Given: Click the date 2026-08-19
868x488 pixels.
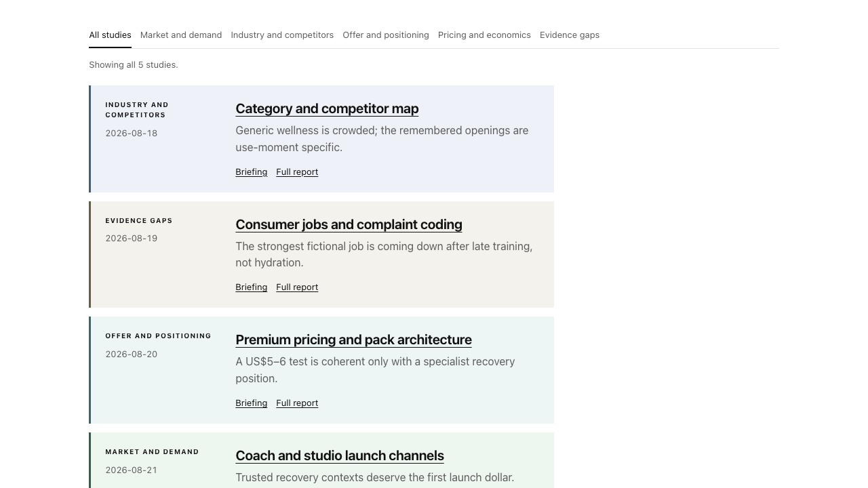Looking at the screenshot, I should pos(132,239).
